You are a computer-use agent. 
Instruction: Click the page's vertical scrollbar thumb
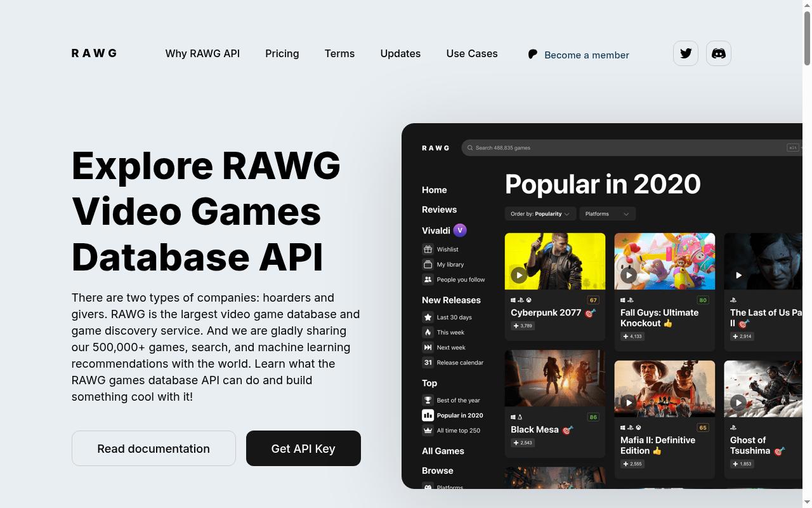click(x=807, y=38)
